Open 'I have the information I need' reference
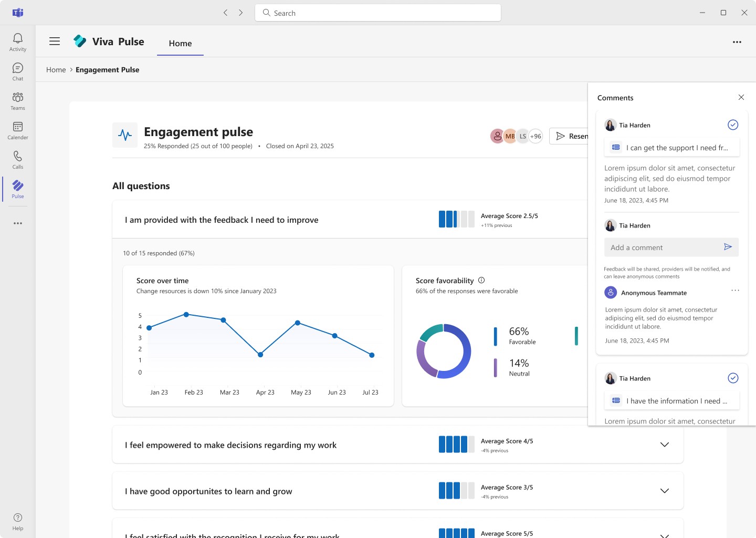The image size is (756, 538). click(672, 401)
